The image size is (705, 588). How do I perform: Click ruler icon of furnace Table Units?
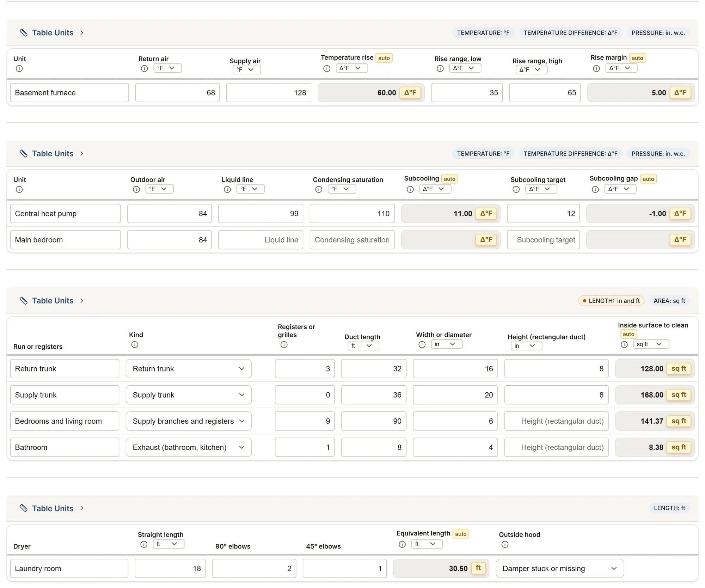coord(24,33)
